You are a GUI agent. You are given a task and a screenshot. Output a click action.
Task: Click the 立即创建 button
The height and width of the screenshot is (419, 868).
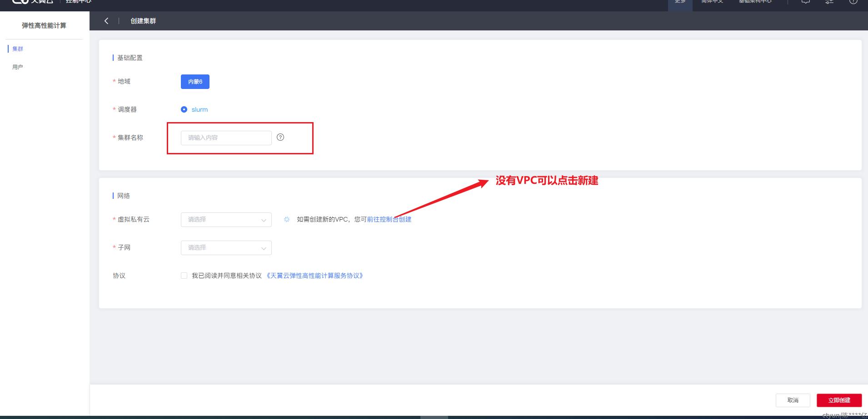tap(839, 400)
